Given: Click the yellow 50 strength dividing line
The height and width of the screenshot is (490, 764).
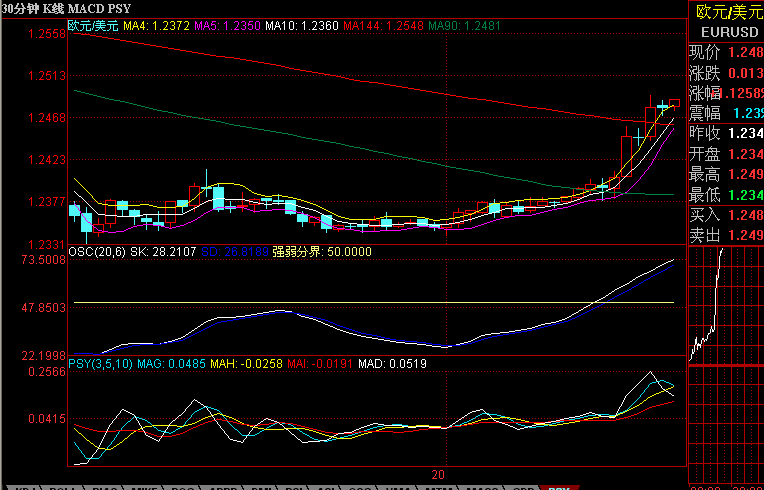Looking at the screenshot, I should tap(374, 302).
